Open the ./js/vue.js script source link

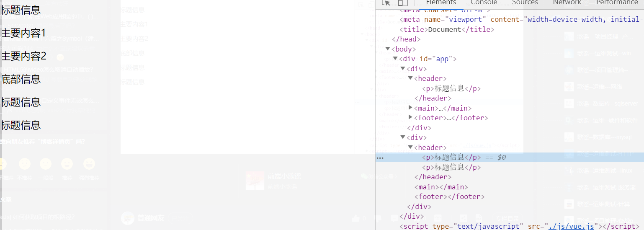(x=572, y=226)
